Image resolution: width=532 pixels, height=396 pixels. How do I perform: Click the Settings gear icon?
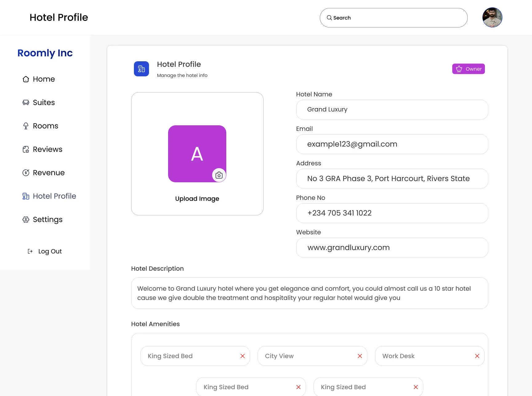click(x=26, y=220)
